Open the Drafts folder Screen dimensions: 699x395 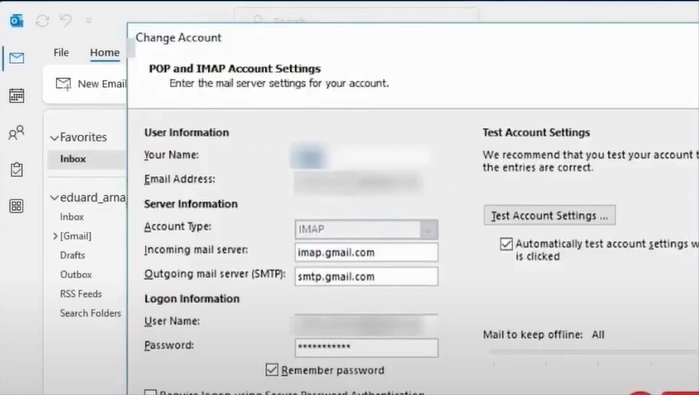73,255
